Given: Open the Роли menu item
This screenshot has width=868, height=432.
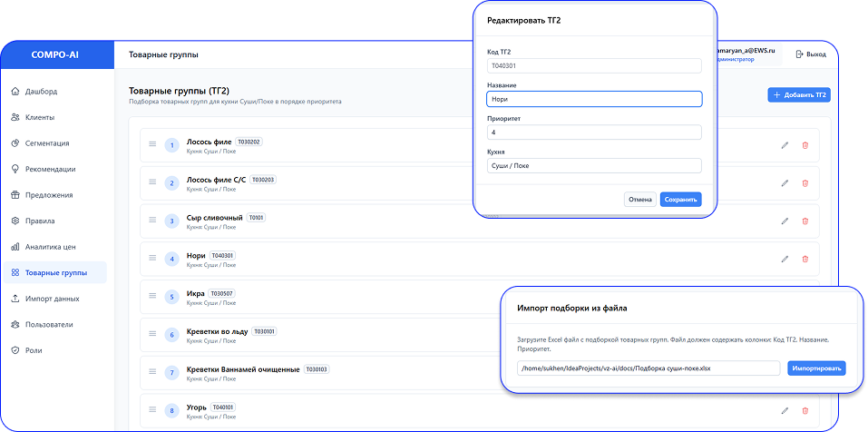Looking at the screenshot, I should click(x=34, y=350).
